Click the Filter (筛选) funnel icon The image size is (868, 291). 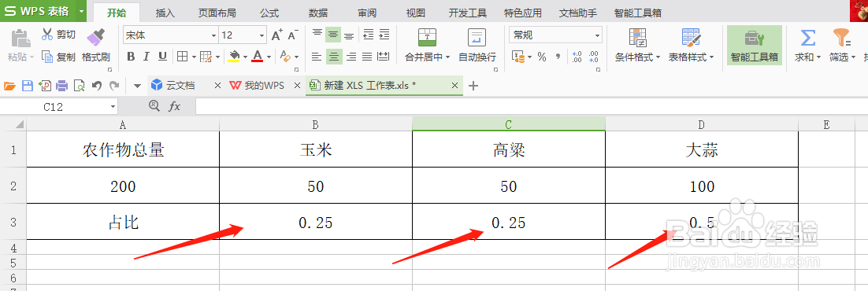pos(841,38)
